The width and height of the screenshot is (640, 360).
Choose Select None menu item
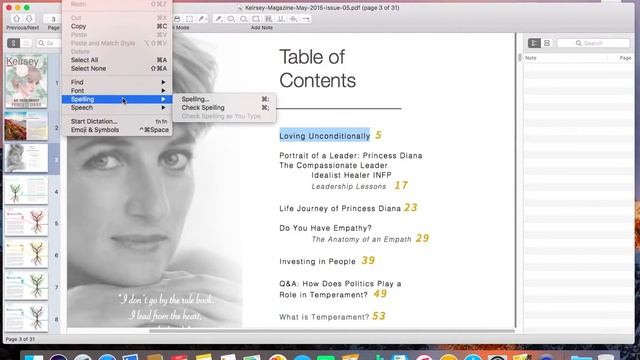click(117, 69)
